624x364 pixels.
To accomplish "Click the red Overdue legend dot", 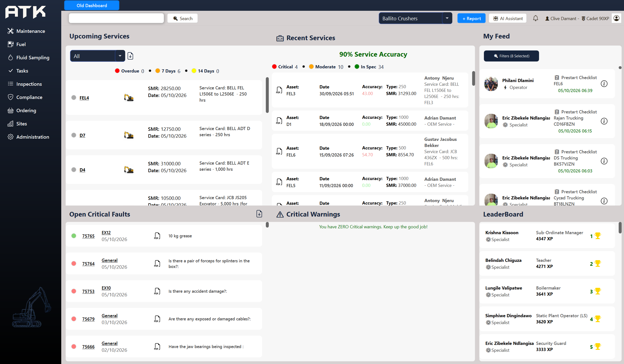I will tap(117, 71).
